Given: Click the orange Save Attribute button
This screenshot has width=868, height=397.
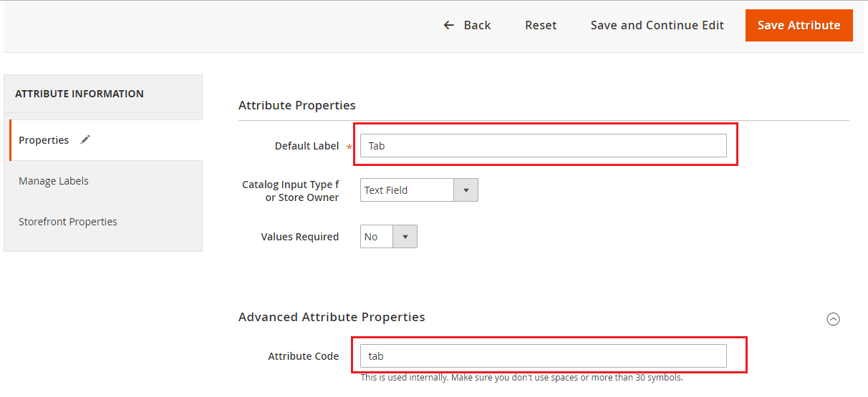Looking at the screenshot, I should [x=799, y=25].
